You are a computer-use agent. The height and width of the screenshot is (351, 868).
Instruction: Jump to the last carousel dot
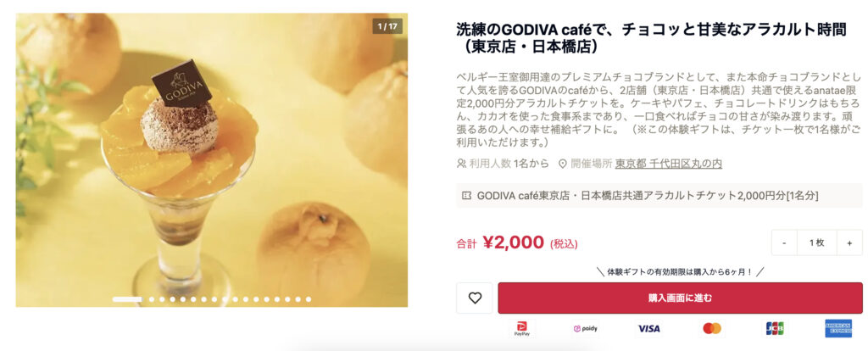coord(309,299)
